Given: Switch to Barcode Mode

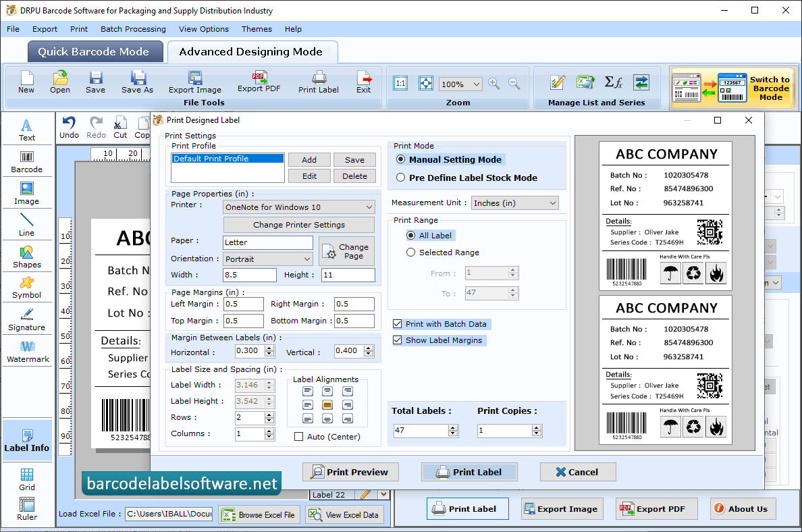Looking at the screenshot, I should coord(733,88).
